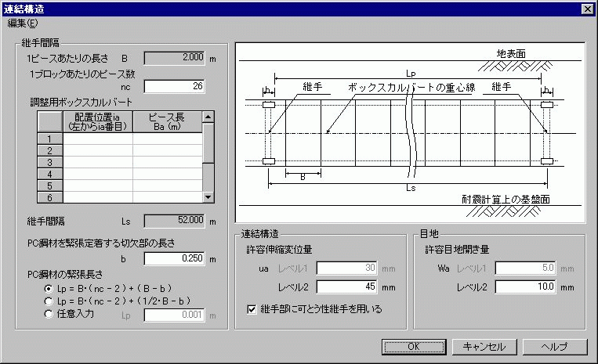Click the Wa レベル1 field showing 5.0

click(x=525, y=268)
